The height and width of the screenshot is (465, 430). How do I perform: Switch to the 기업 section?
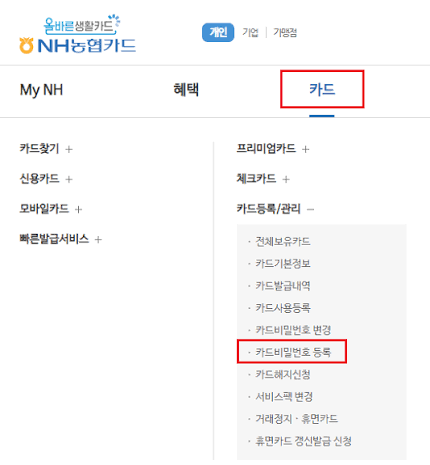pos(250,32)
